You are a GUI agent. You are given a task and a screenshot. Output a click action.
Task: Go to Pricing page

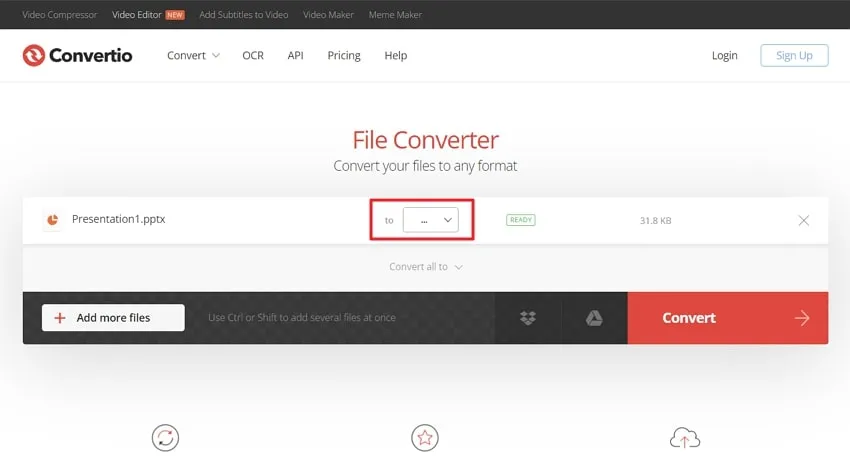tap(344, 55)
